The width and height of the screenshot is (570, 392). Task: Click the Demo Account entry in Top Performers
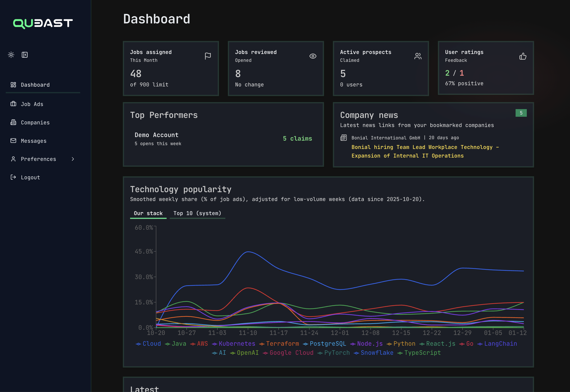coord(156,135)
